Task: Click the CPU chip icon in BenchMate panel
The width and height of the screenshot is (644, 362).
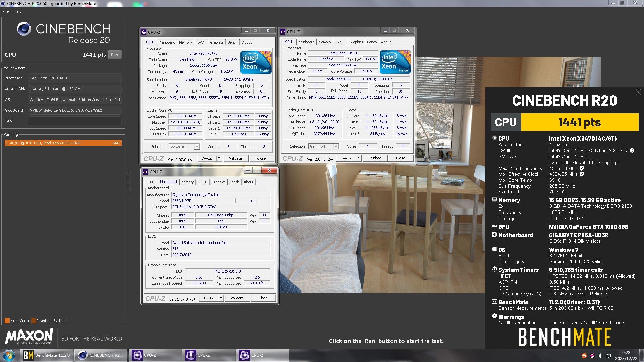Action: 494,138
